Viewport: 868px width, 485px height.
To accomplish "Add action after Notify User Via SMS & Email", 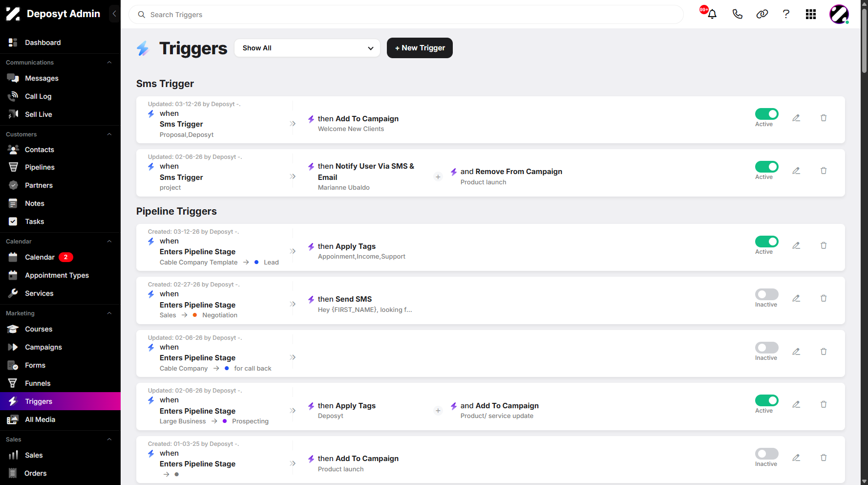I will pos(438,177).
